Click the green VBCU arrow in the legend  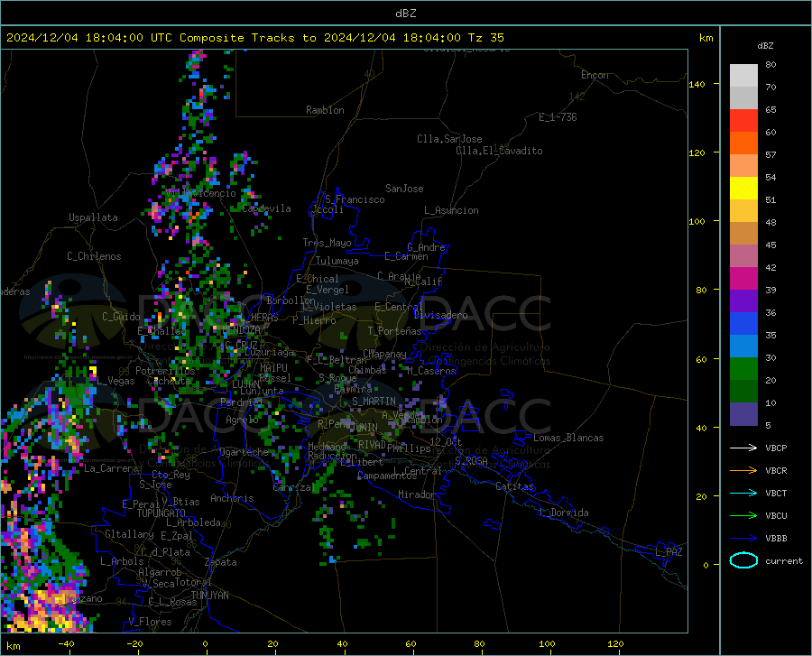[743, 515]
